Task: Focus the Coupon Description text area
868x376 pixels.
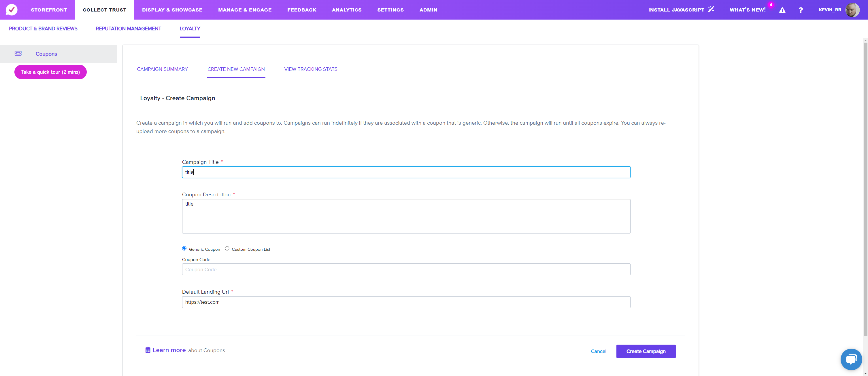Action: tap(406, 216)
